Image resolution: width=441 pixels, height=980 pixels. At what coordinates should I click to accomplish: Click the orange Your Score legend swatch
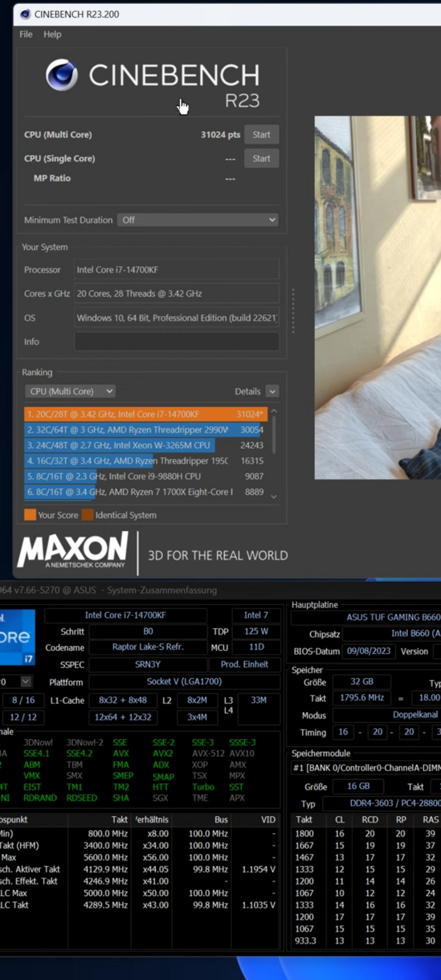pos(30,515)
